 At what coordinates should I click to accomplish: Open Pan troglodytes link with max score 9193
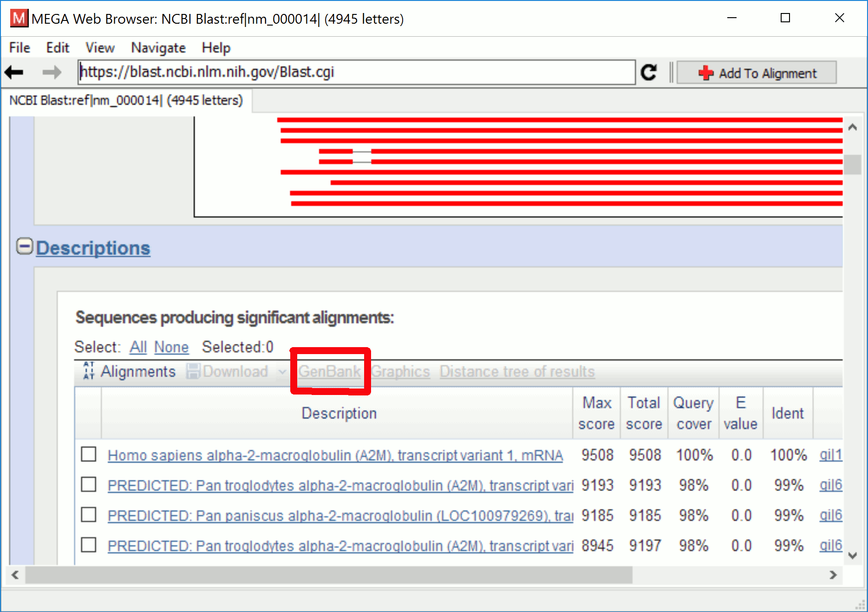click(x=340, y=486)
